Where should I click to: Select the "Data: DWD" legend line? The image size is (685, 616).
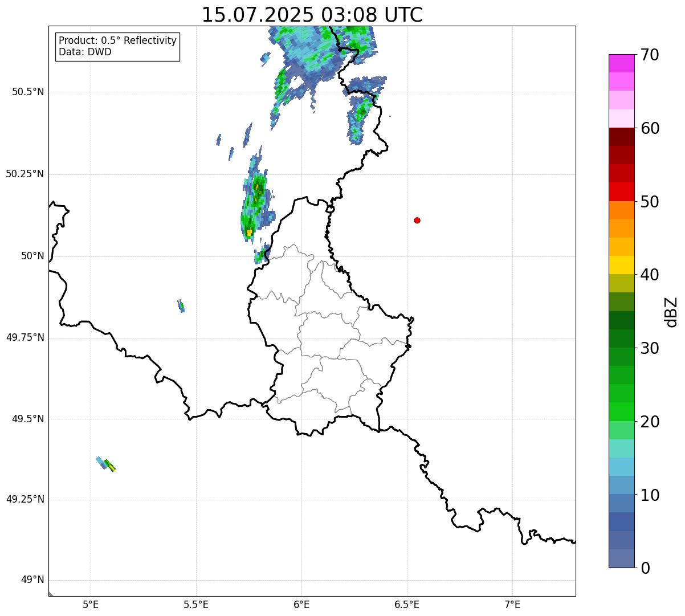pyautogui.click(x=85, y=52)
